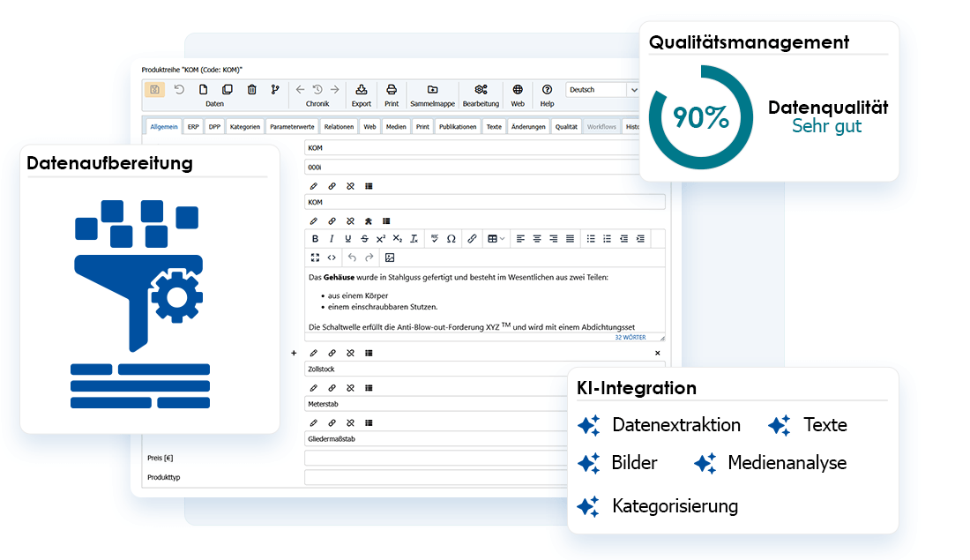Switch to the ERP tab
This screenshot has width=970, height=560.
pos(194,127)
